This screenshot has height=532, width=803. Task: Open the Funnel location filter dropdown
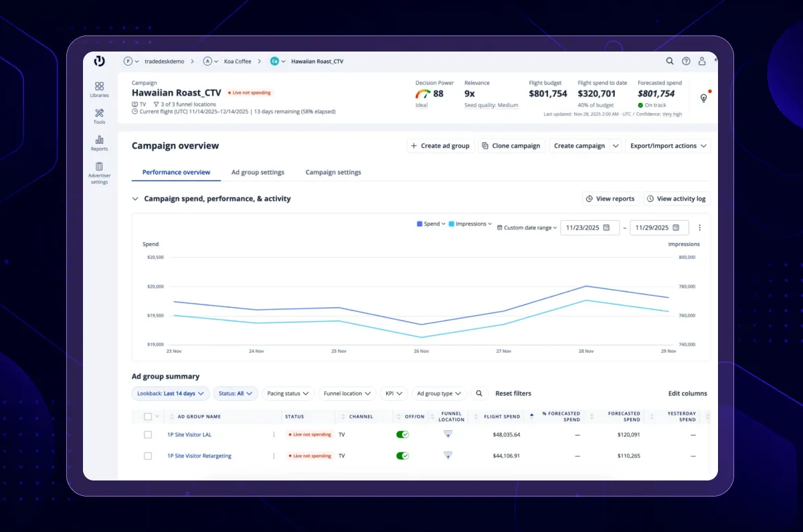click(x=347, y=393)
